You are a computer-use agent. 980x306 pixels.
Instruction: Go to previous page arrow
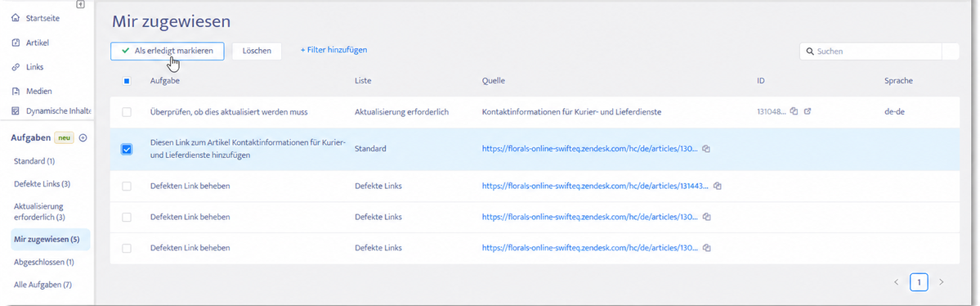[896, 282]
